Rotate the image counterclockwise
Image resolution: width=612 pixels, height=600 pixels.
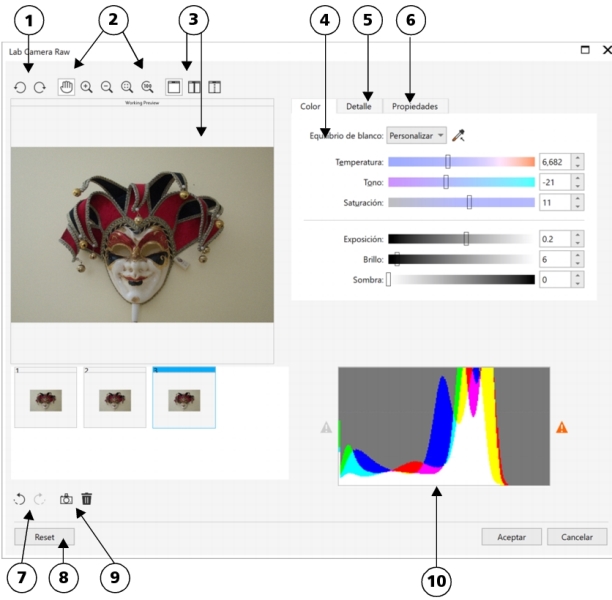(20, 88)
